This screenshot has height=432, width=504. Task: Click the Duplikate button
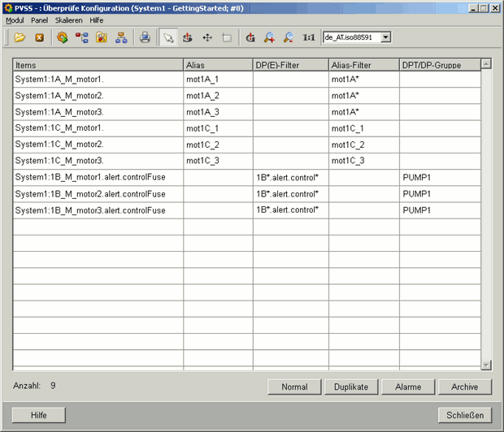click(351, 387)
